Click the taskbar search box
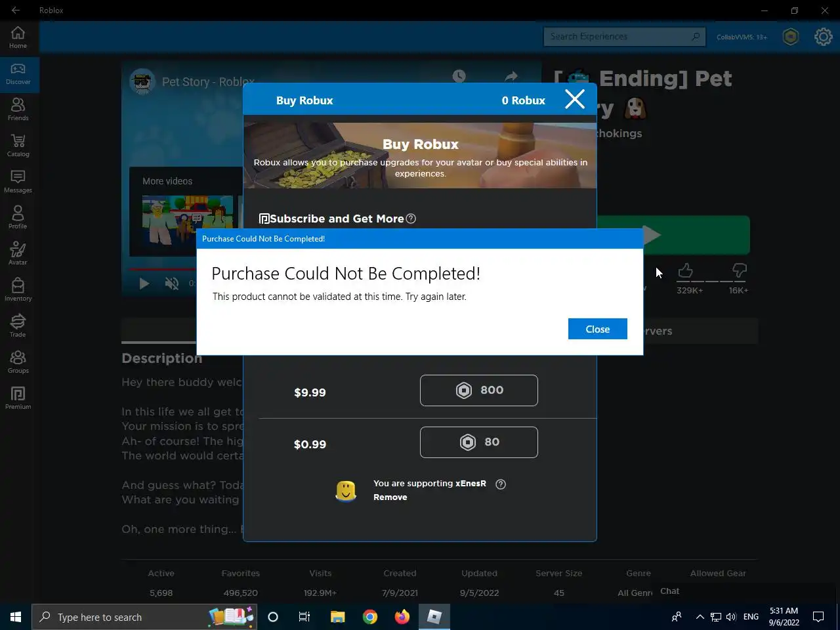This screenshot has width=840, height=630. (x=144, y=617)
